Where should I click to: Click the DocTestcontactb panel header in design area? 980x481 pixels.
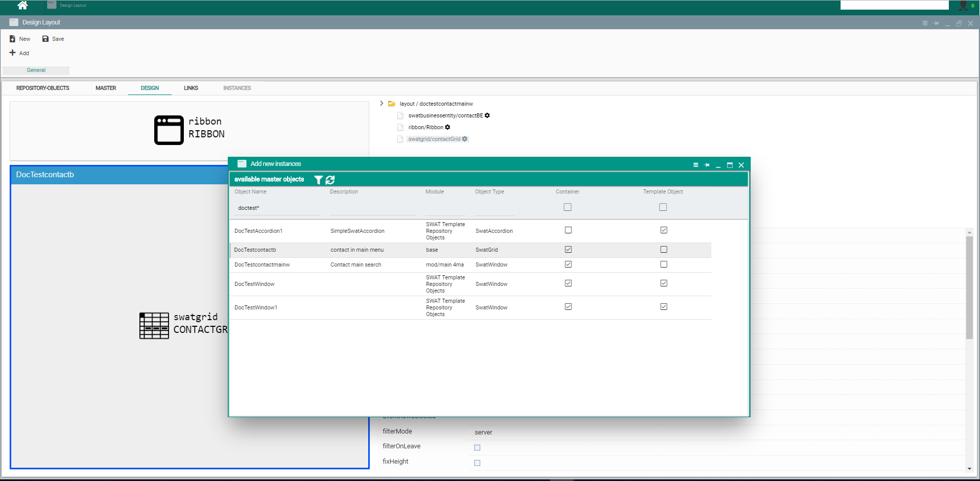click(119, 175)
